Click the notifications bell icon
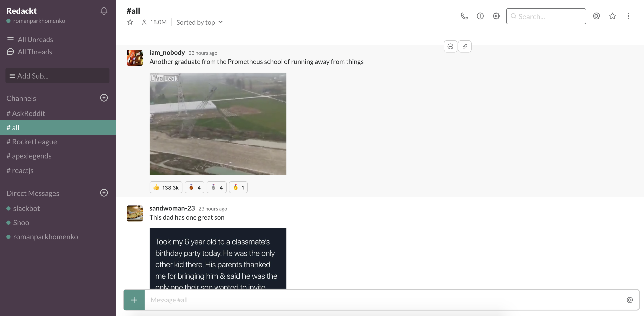 point(104,11)
